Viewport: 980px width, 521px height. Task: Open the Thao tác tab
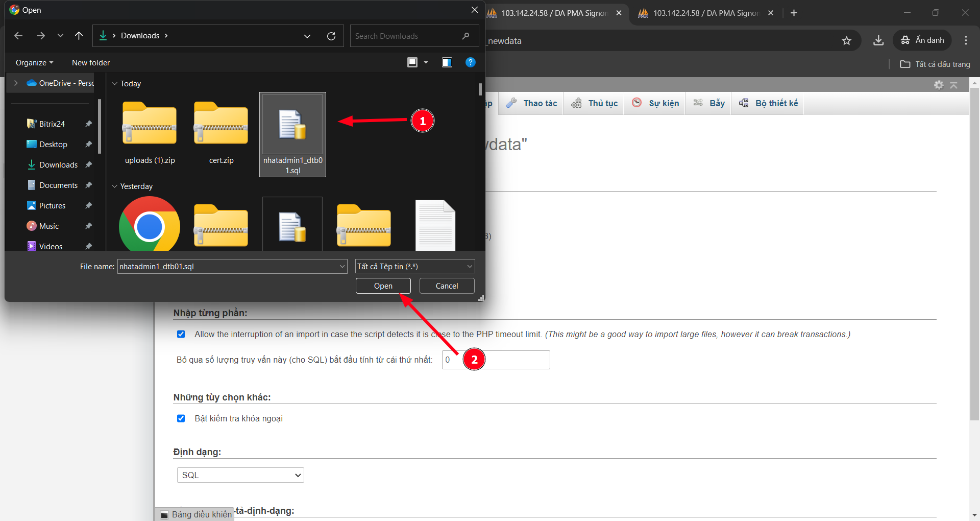(x=532, y=103)
